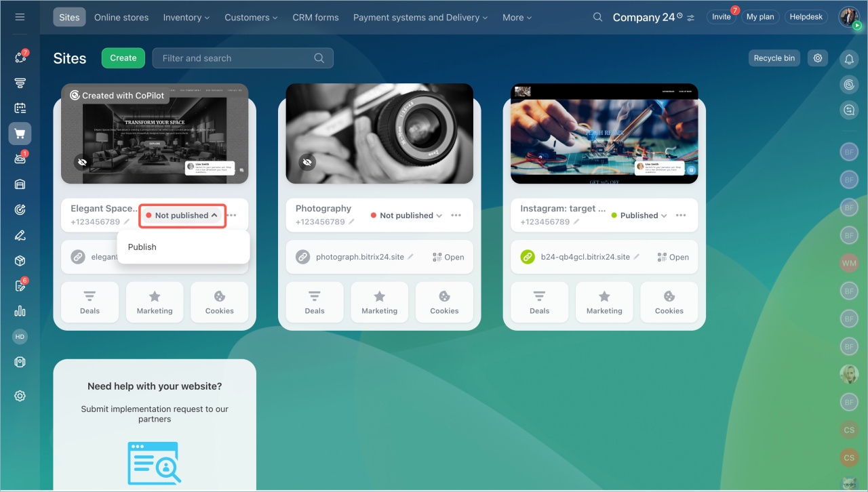Open Company 24 settings sliders icon
Viewport: 868px width, 492px height.
[x=690, y=18]
